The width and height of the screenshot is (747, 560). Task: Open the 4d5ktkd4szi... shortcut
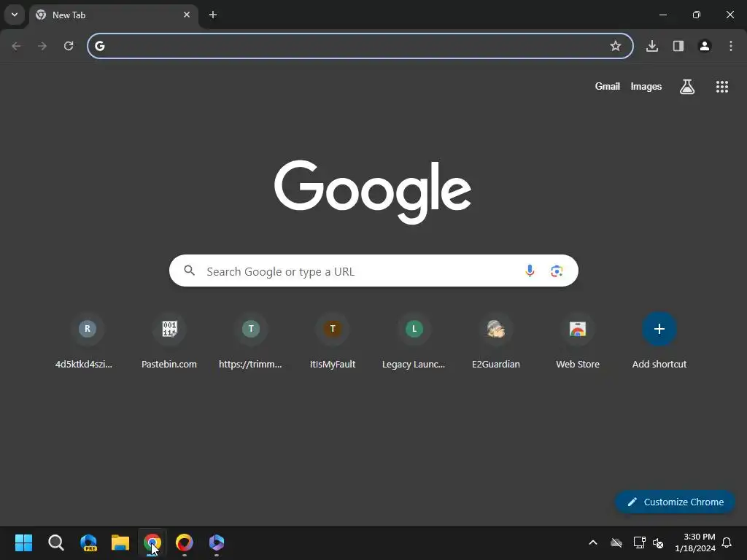pos(84,341)
